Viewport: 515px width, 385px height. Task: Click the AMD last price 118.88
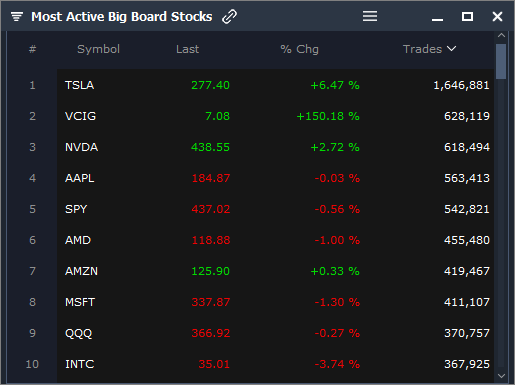point(211,240)
